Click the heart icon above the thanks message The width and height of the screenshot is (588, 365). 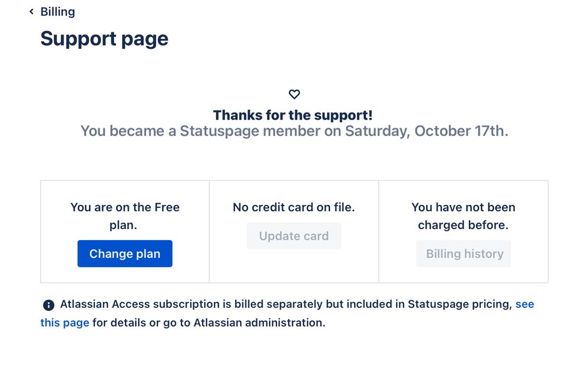pos(295,94)
